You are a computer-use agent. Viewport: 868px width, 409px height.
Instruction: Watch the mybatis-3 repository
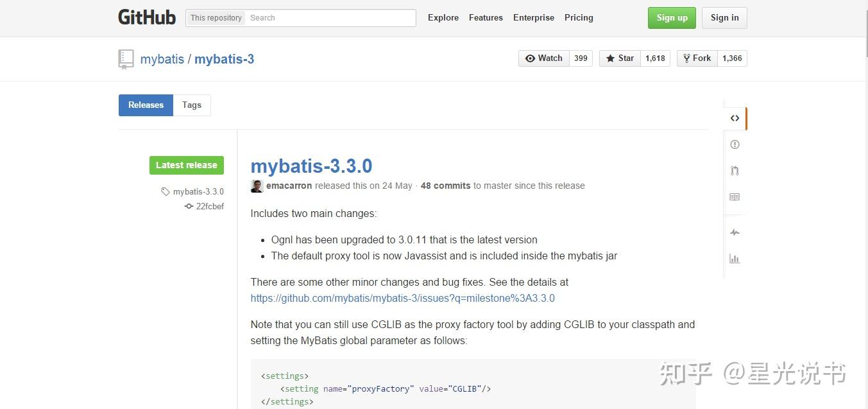543,58
